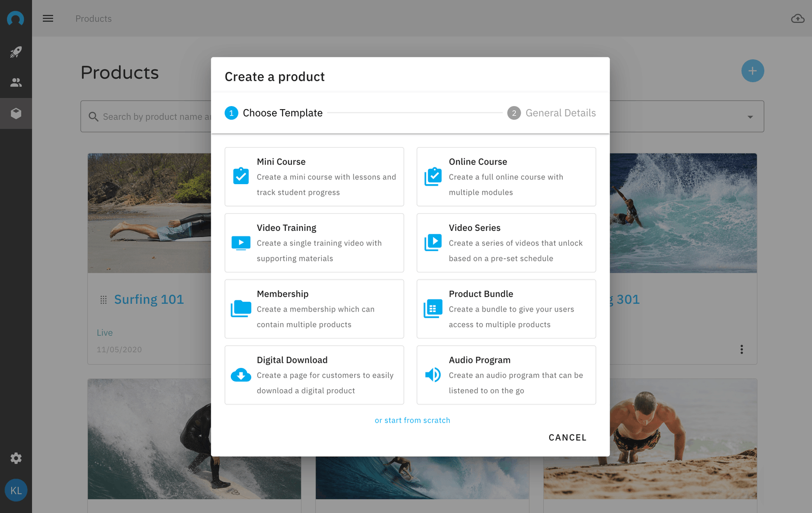This screenshot has width=812, height=513.
Task: Click the cloud upload icon in top bar
Action: point(797,18)
